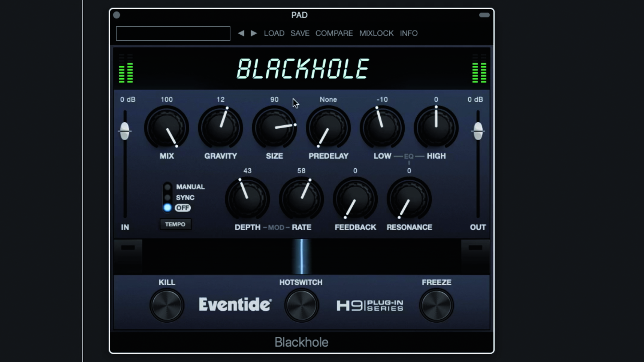Click the MIX knob
The height and width of the screenshot is (362, 644).
167,128
